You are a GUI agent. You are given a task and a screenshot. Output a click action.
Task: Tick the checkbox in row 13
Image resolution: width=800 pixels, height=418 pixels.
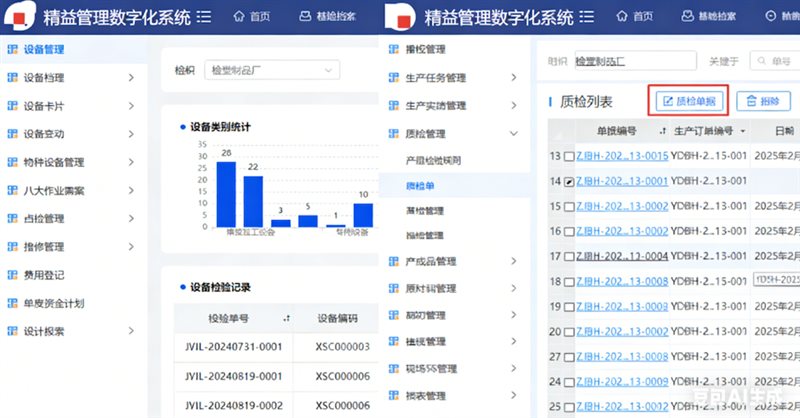point(569,157)
